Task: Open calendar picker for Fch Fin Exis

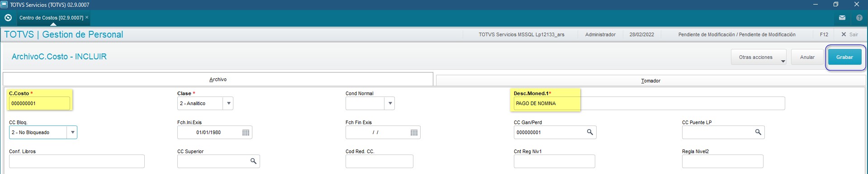Action: point(414,132)
